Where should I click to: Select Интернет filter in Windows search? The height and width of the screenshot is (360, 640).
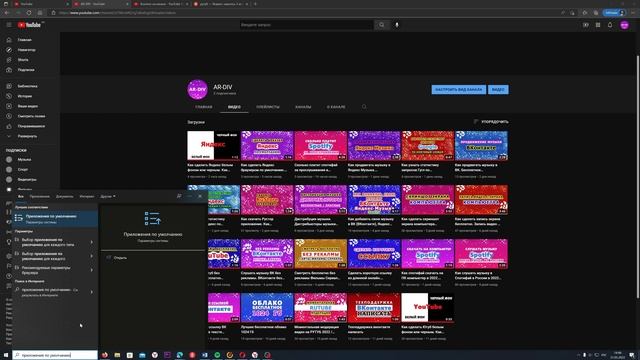tap(87, 196)
